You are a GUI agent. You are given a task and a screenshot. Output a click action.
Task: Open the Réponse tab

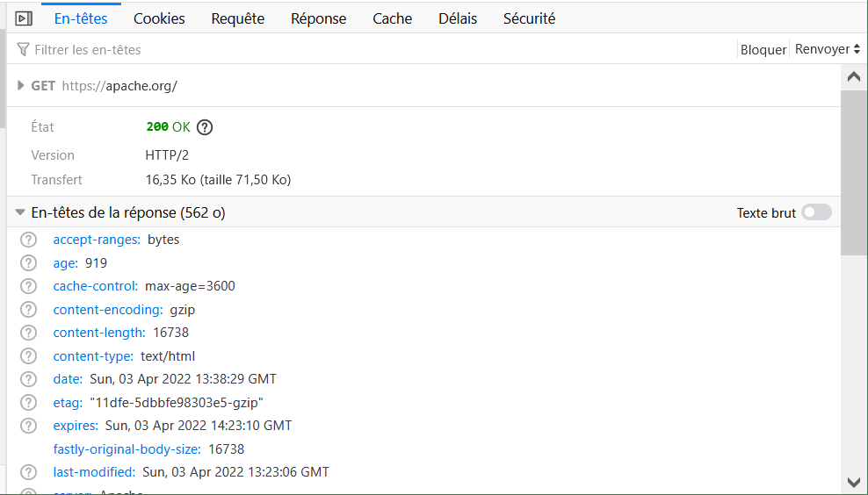coord(319,18)
